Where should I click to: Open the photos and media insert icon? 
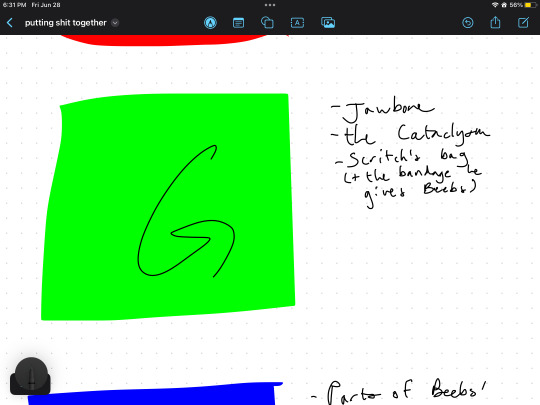(x=328, y=23)
